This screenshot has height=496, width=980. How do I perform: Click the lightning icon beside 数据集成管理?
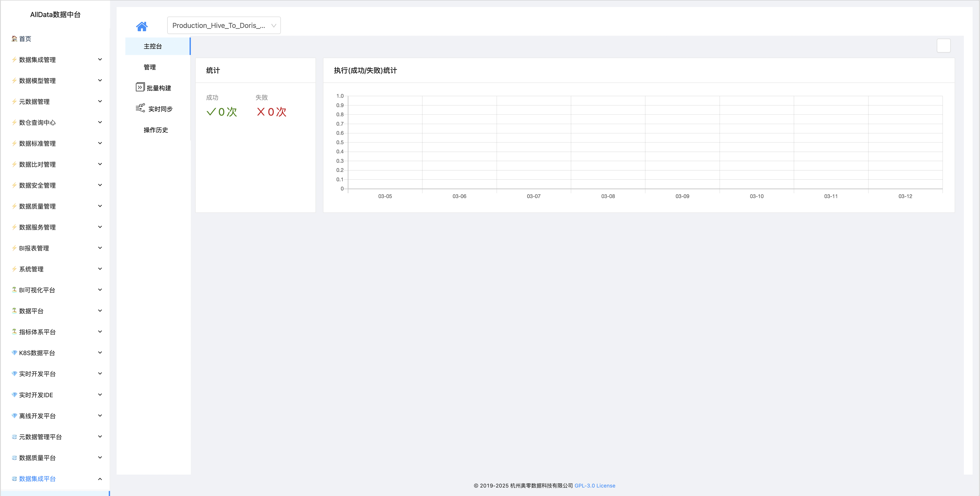click(14, 59)
